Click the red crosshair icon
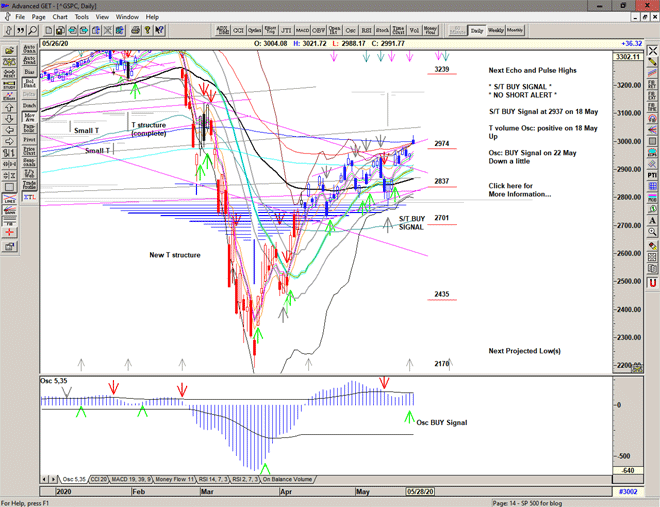This screenshot has height=507, width=660. pyautogui.click(x=9, y=232)
